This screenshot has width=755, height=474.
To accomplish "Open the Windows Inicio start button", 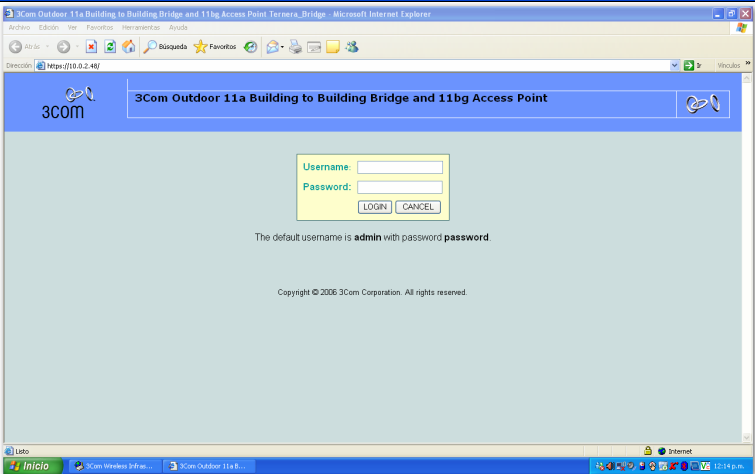I will click(x=29, y=466).
